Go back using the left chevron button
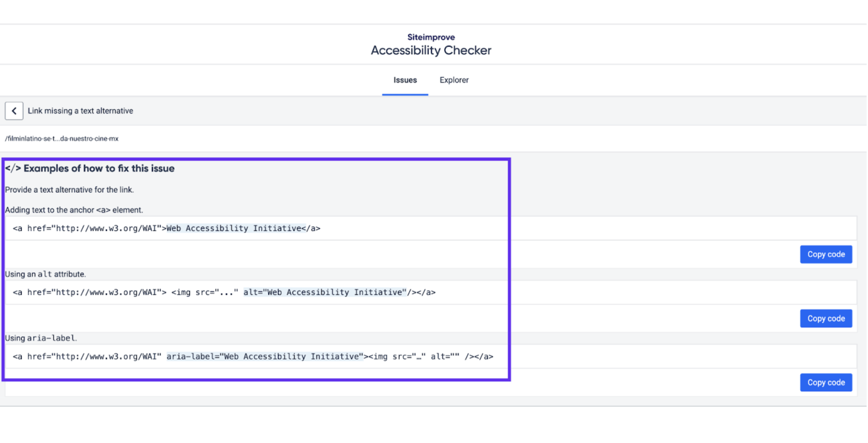 (14, 111)
